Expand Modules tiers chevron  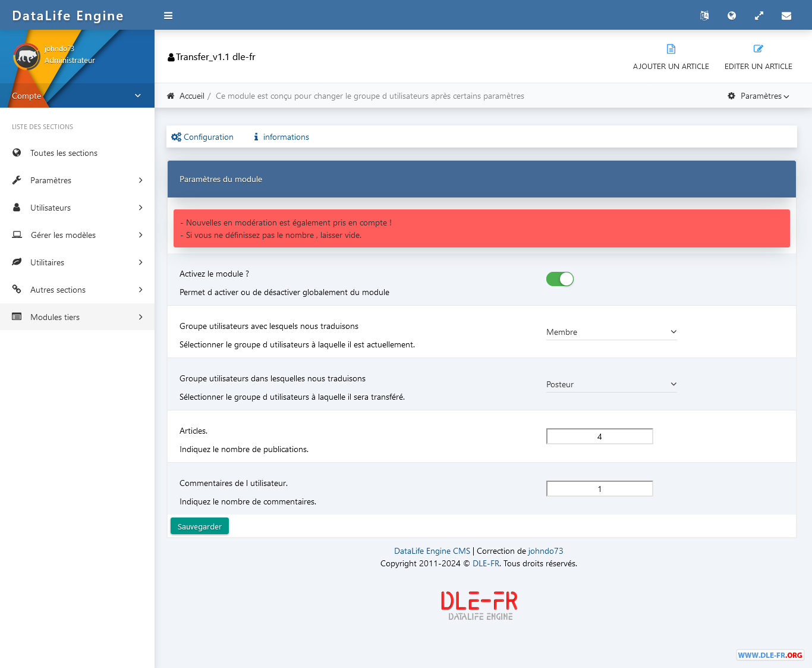click(x=141, y=317)
